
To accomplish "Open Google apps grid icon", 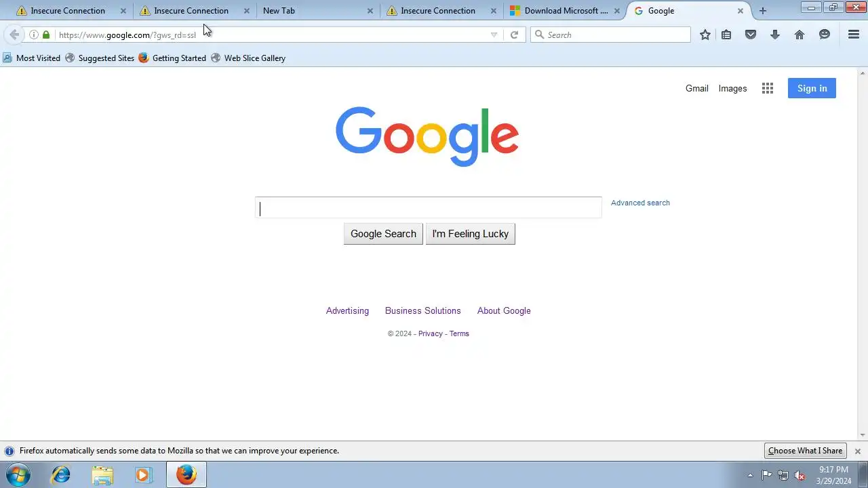I will [768, 88].
